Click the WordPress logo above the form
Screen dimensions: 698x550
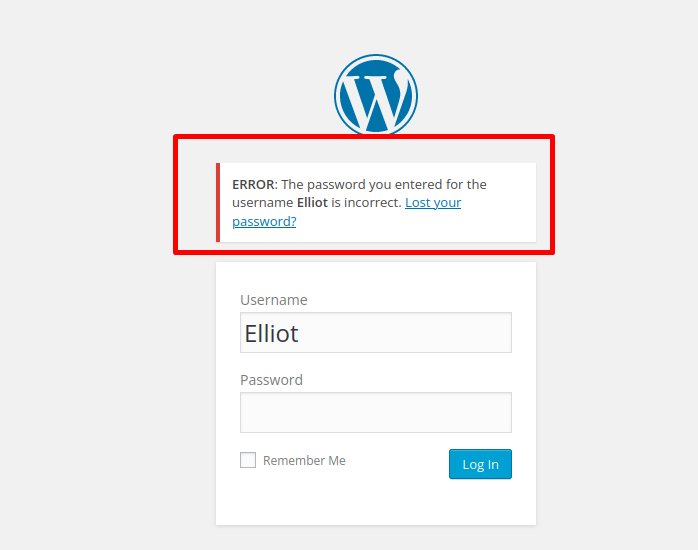click(x=375, y=95)
